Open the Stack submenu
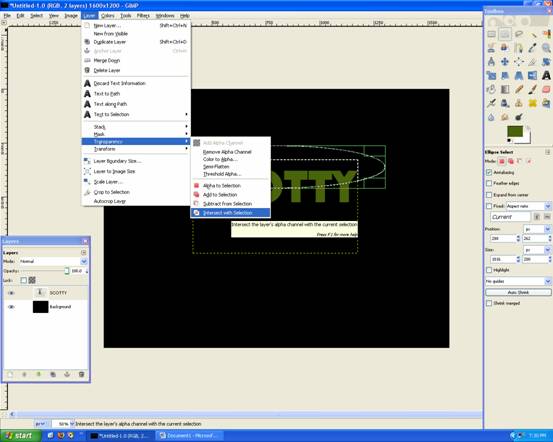This screenshot has height=442, width=553. pos(136,127)
